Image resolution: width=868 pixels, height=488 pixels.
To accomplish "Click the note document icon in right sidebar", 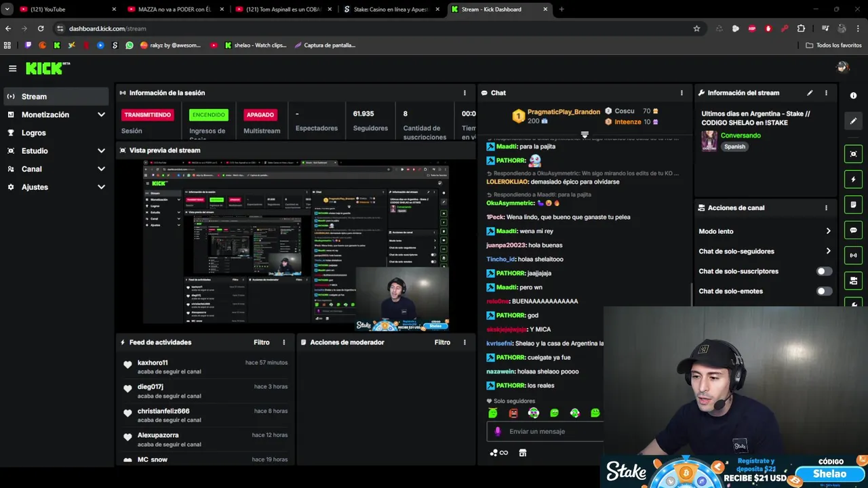I will pyautogui.click(x=853, y=205).
